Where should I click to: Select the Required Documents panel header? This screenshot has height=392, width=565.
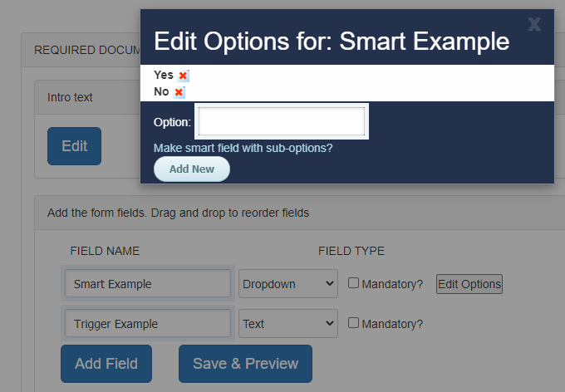coord(81,50)
